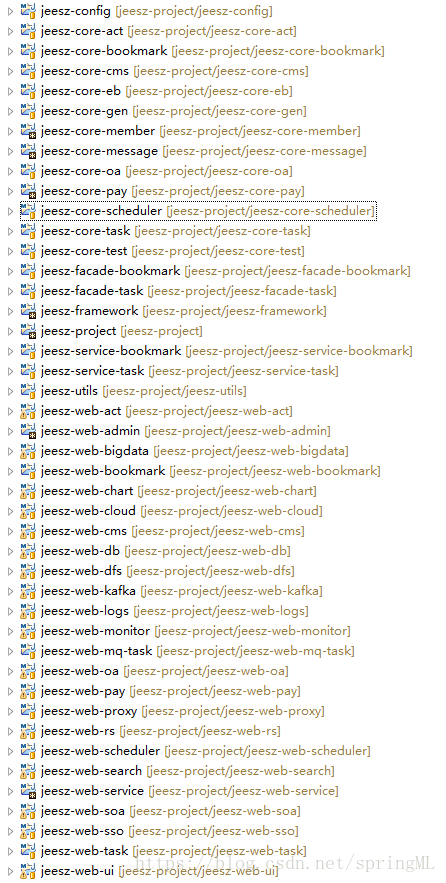Select the jeesz-web-scheduler project name
The height and width of the screenshot is (883, 446).
(x=100, y=751)
